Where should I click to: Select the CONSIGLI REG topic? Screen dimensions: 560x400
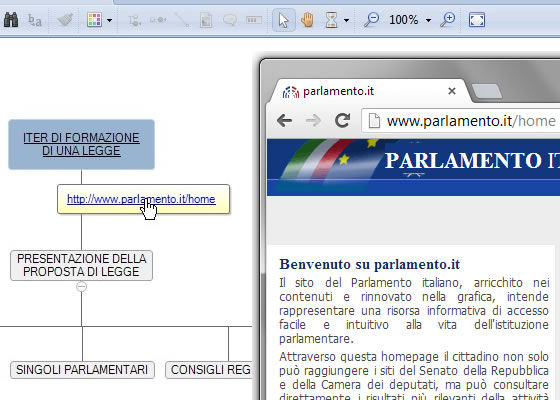coord(209,370)
